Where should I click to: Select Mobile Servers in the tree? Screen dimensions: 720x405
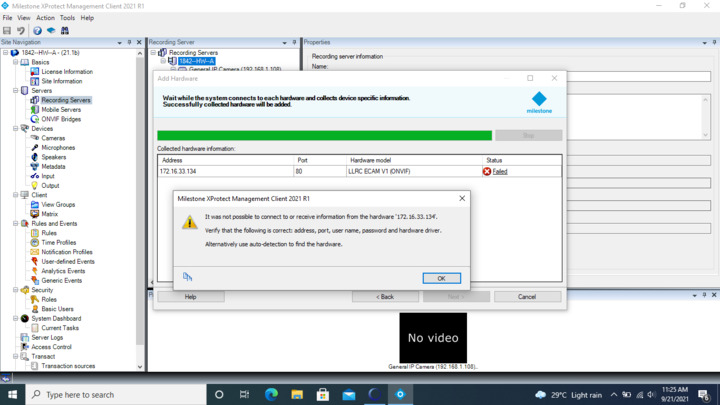pyautogui.click(x=61, y=110)
